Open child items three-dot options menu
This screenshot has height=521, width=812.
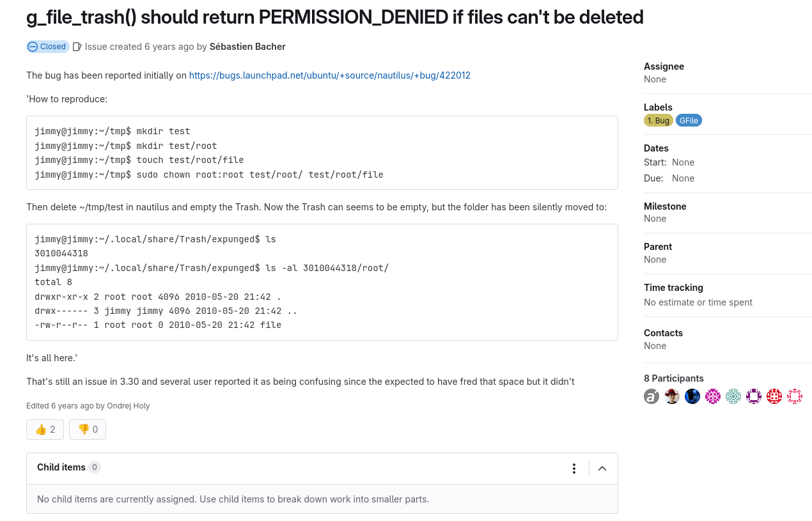point(574,469)
